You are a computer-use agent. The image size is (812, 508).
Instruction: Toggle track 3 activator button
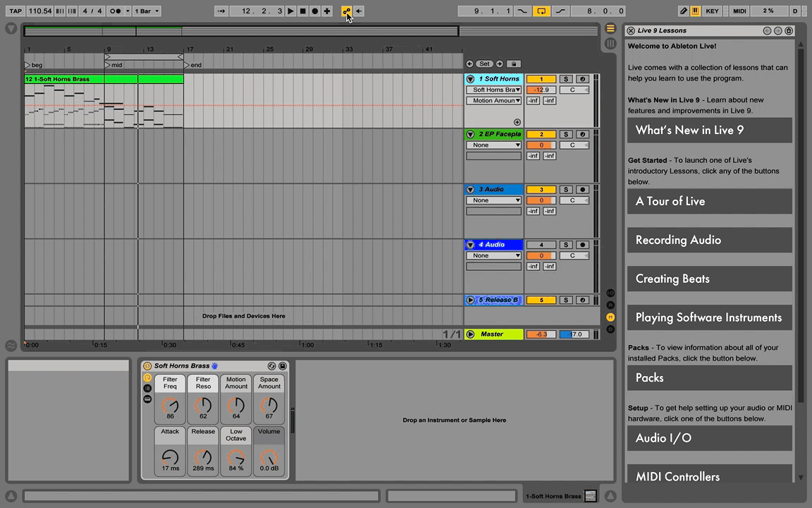pos(541,190)
